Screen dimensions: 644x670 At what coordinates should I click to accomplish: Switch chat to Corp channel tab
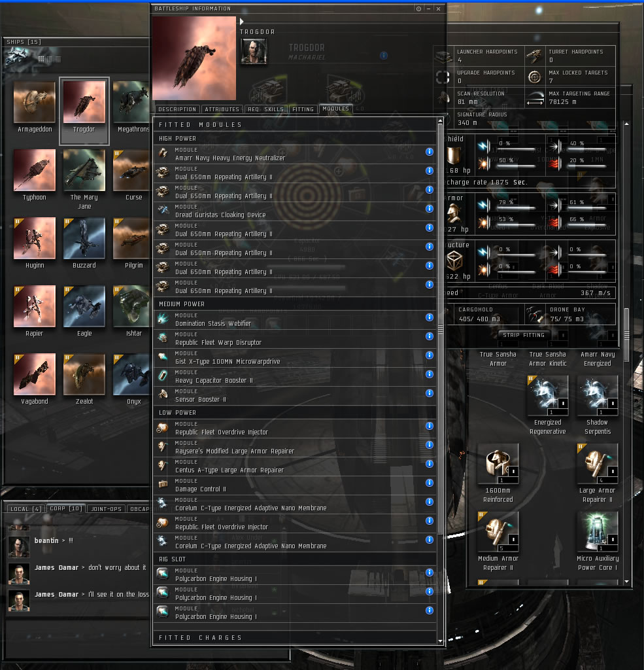pos(66,508)
